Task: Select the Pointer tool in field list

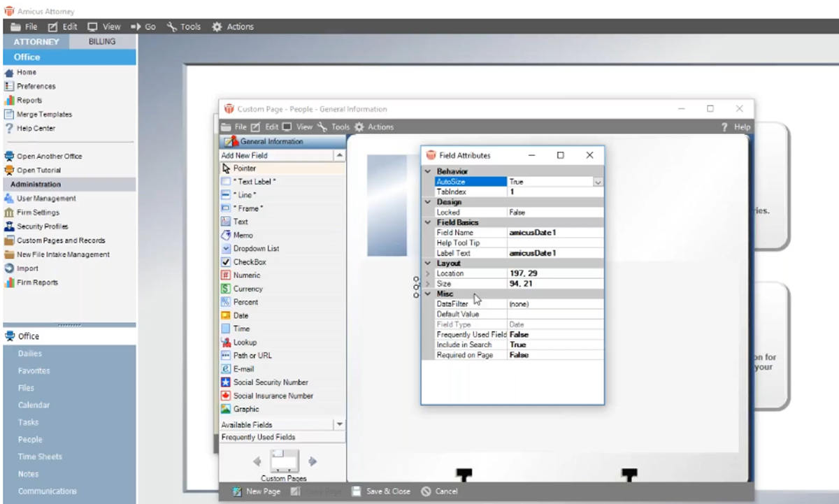Action: [x=282, y=168]
